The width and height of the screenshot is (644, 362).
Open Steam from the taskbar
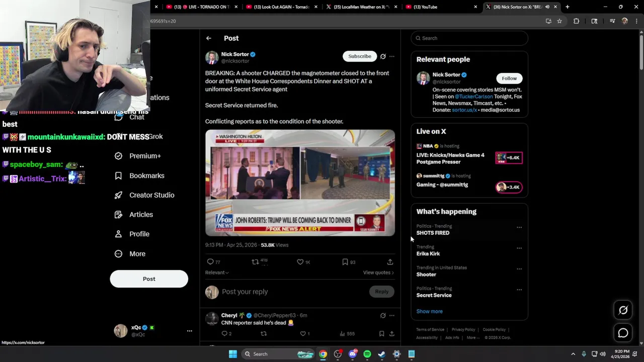pyautogui.click(x=382, y=354)
